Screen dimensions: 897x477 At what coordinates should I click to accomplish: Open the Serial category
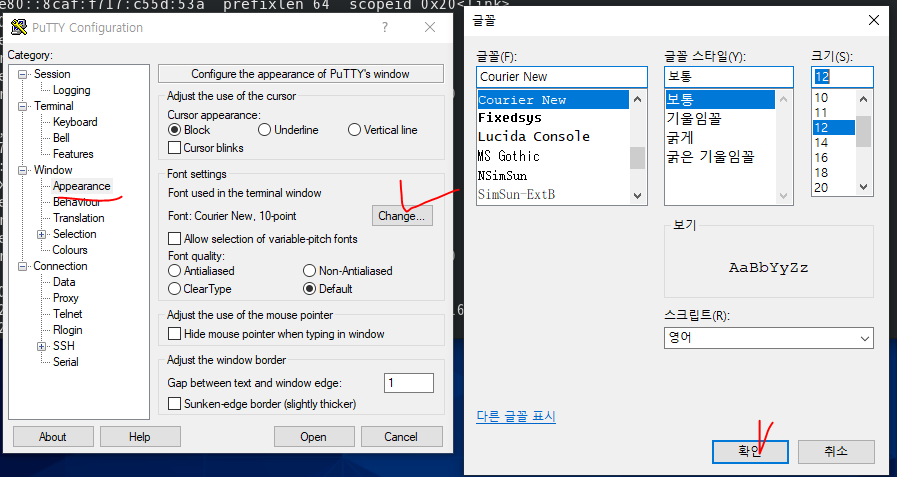[x=66, y=362]
